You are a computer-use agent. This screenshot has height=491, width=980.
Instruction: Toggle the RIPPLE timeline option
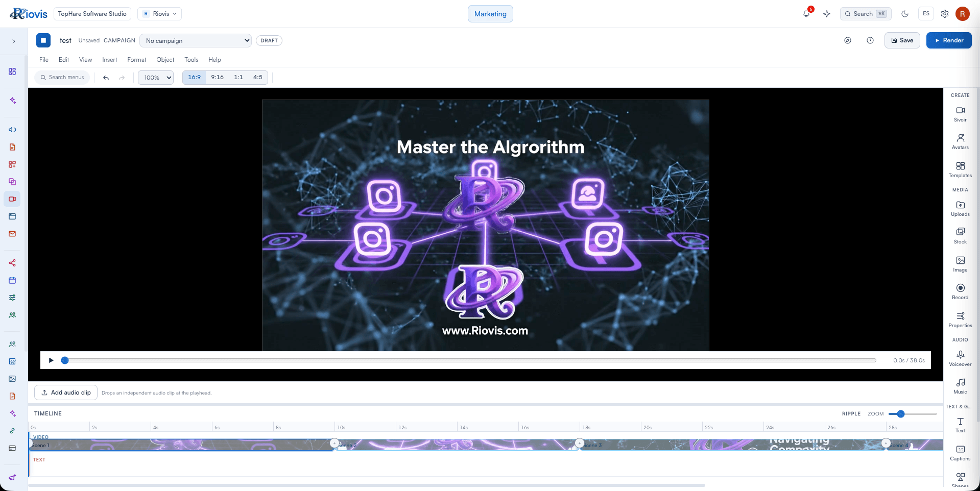tap(851, 414)
